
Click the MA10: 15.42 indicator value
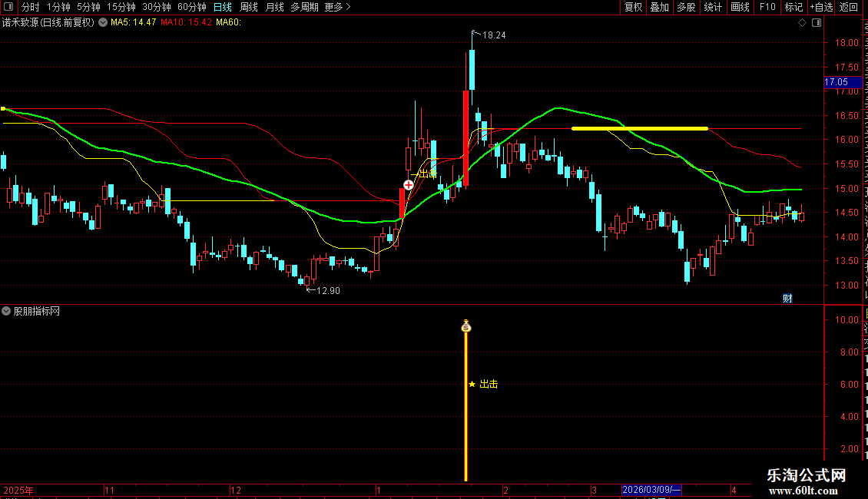[x=187, y=23]
